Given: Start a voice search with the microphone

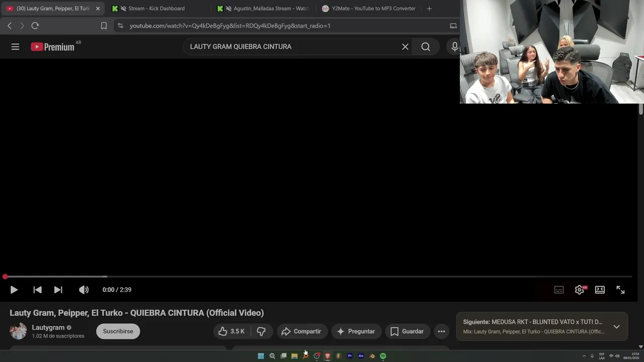Looking at the screenshot, I should pyautogui.click(x=454, y=47).
